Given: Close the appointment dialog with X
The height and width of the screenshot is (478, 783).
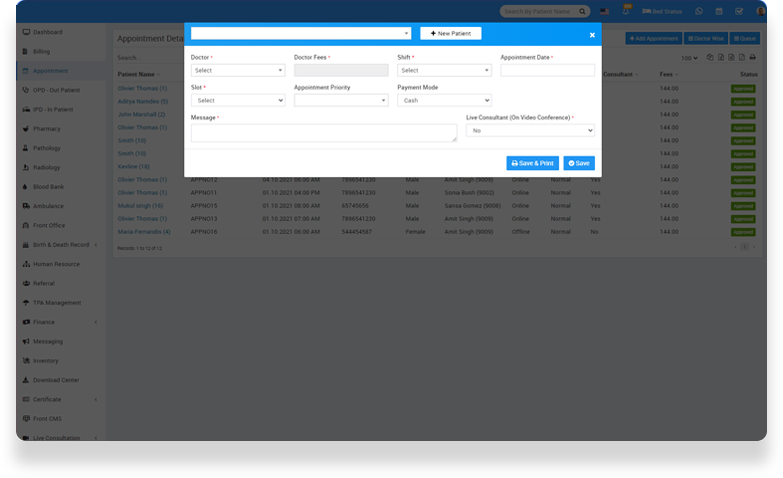Looking at the screenshot, I should click(592, 34).
